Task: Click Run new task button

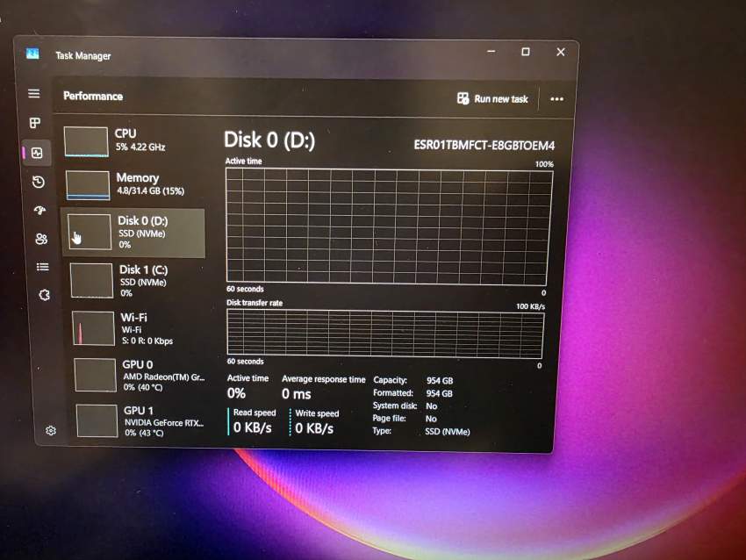Action: point(492,99)
